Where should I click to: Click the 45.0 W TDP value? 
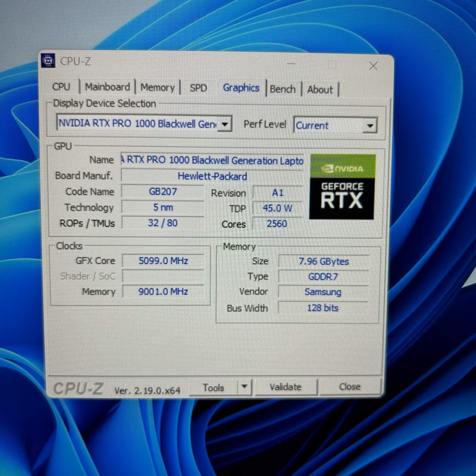click(278, 208)
